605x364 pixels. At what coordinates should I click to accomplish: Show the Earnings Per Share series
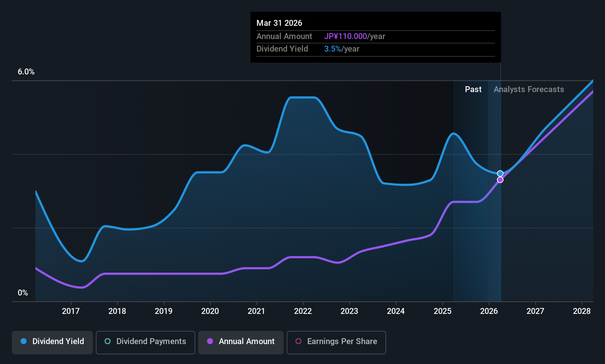tap(336, 342)
